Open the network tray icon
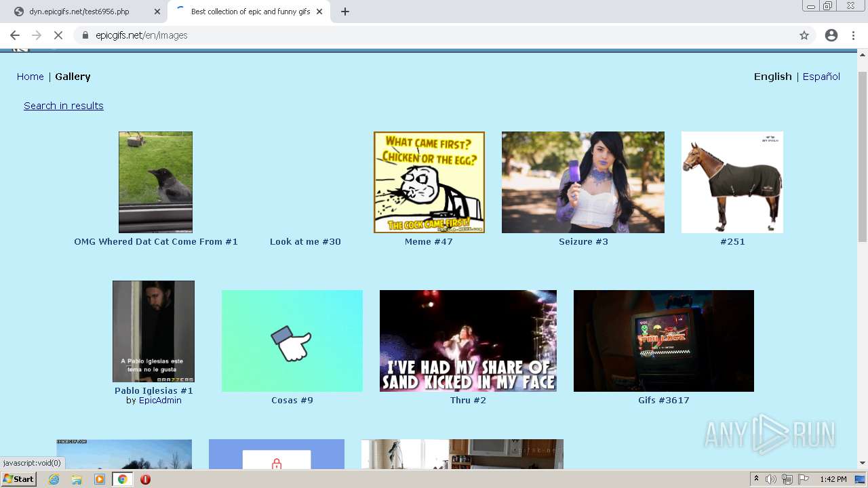The image size is (868, 488). coord(787,479)
